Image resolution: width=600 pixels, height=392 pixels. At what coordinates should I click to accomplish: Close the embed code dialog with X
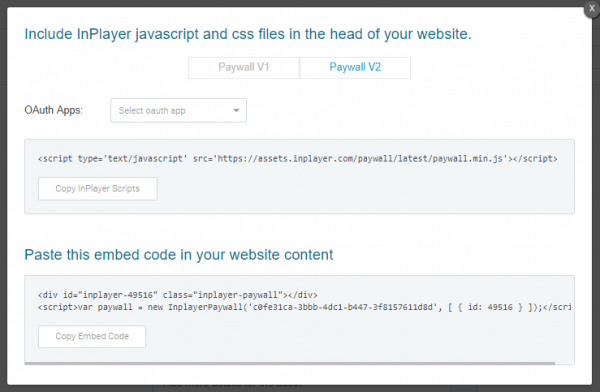pyautogui.click(x=592, y=9)
